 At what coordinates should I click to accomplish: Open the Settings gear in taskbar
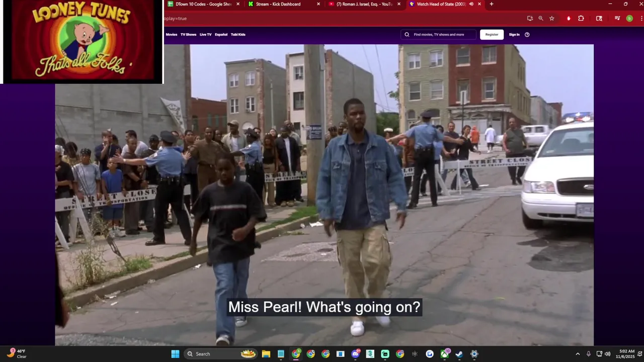click(x=474, y=354)
